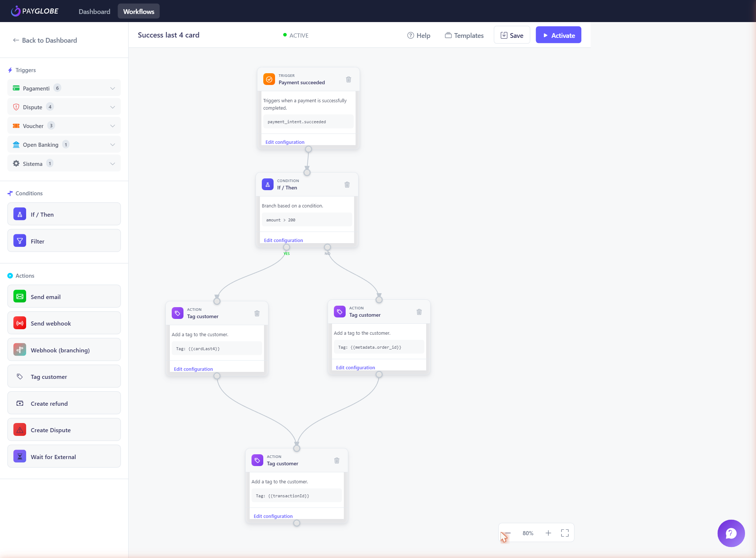
Task: Click the amount > 200 condition expression
Action: pyautogui.click(x=281, y=220)
